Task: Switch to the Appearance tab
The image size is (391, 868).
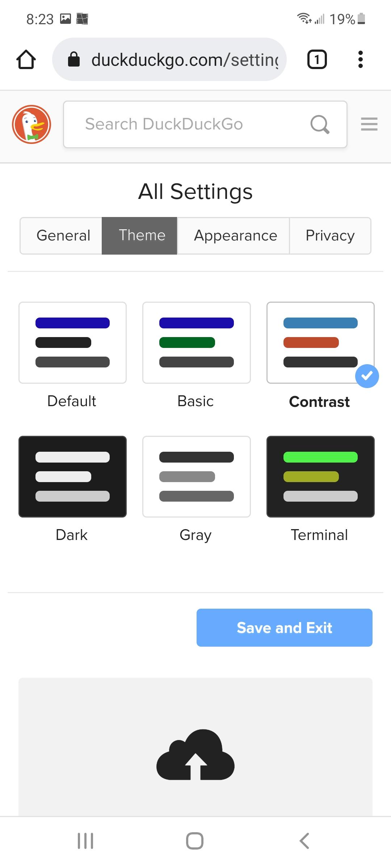Action: click(235, 235)
